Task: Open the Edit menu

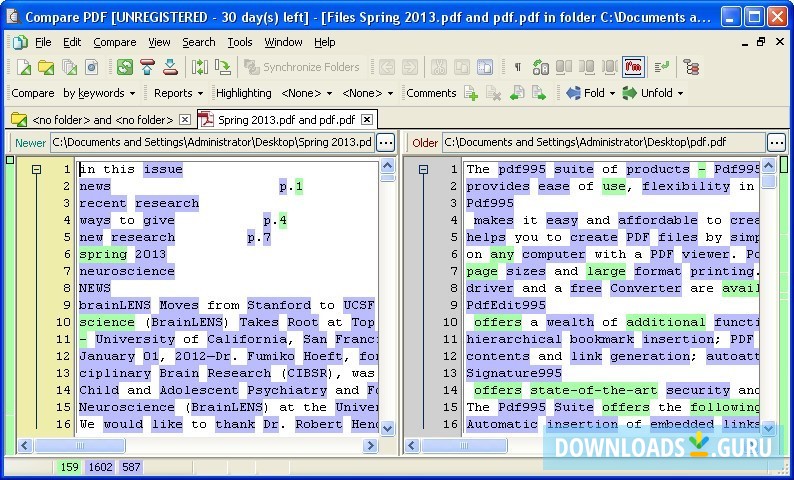Action: pyautogui.click(x=72, y=43)
